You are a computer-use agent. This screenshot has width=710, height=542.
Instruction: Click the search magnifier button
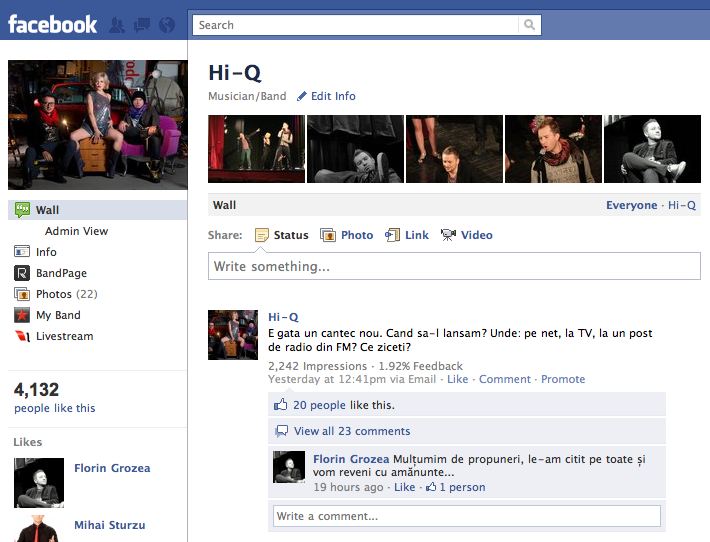point(530,25)
